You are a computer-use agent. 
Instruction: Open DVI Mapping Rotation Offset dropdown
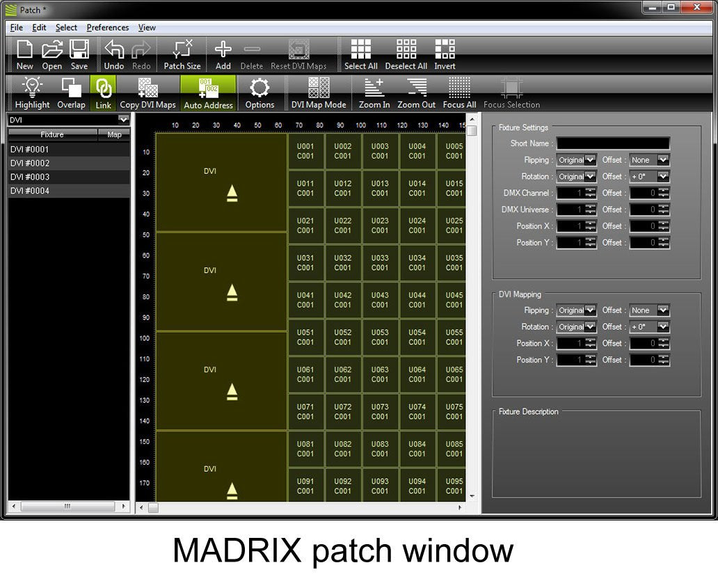click(x=649, y=326)
